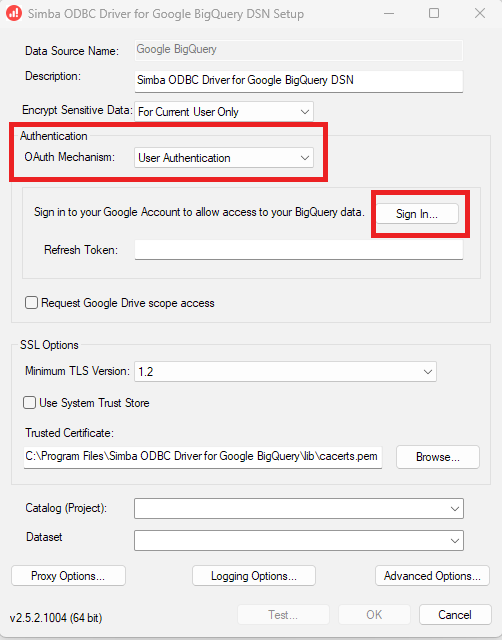This screenshot has height=640, width=502.
Task: Click the Authentication group label
Action: [x=54, y=136]
